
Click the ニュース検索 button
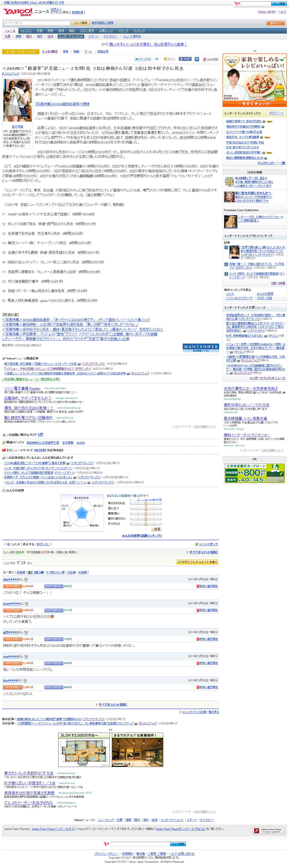coord(81,23)
